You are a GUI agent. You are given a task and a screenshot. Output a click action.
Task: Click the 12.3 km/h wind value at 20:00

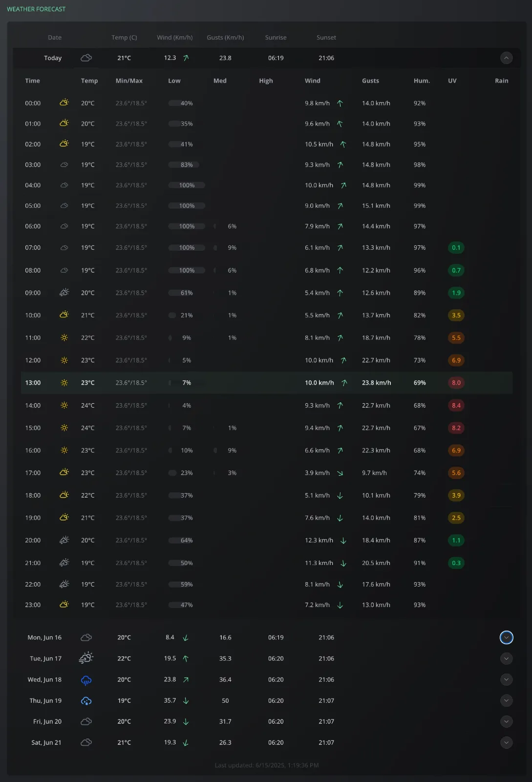point(319,541)
